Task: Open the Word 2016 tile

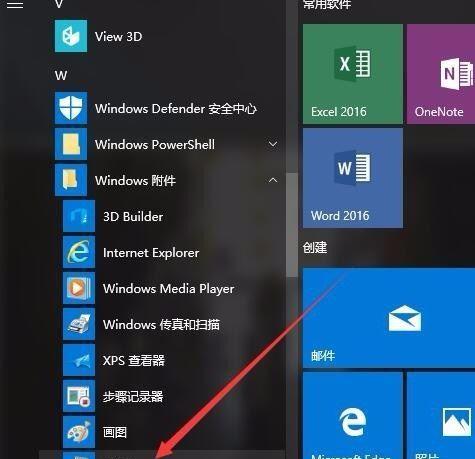Action: [x=353, y=178]
